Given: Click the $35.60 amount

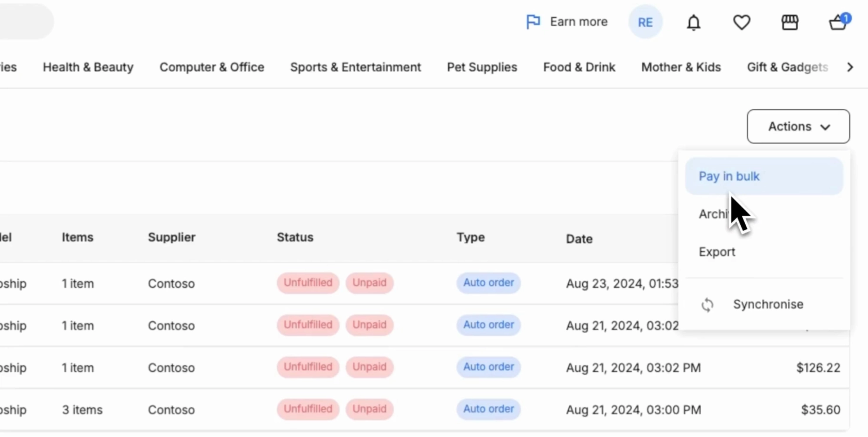Looking at the screenshot, I should point(821,410).
